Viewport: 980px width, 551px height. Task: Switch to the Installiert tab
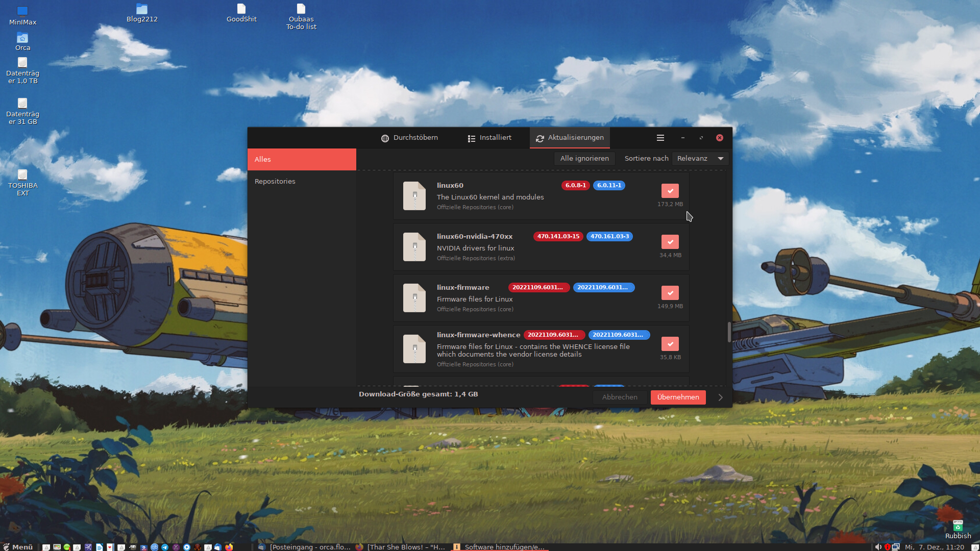[x=489, y=138]
